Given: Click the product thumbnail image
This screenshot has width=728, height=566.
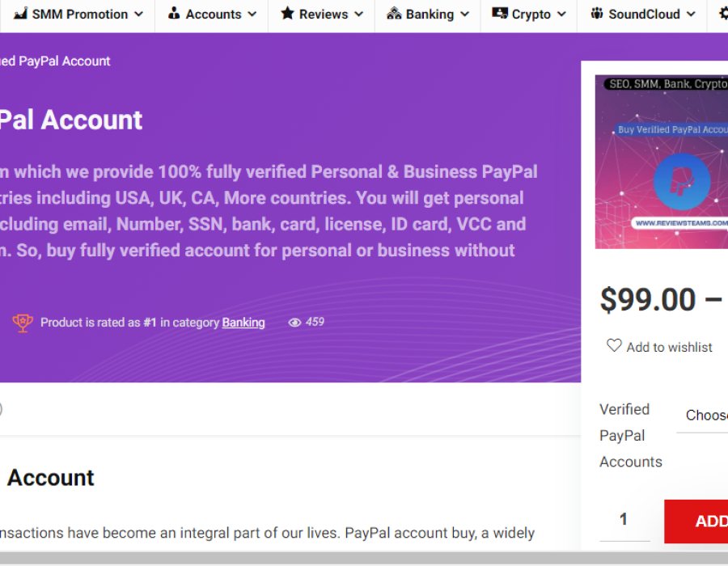Looking at the screenshot, I should click(x=662, y=162).
